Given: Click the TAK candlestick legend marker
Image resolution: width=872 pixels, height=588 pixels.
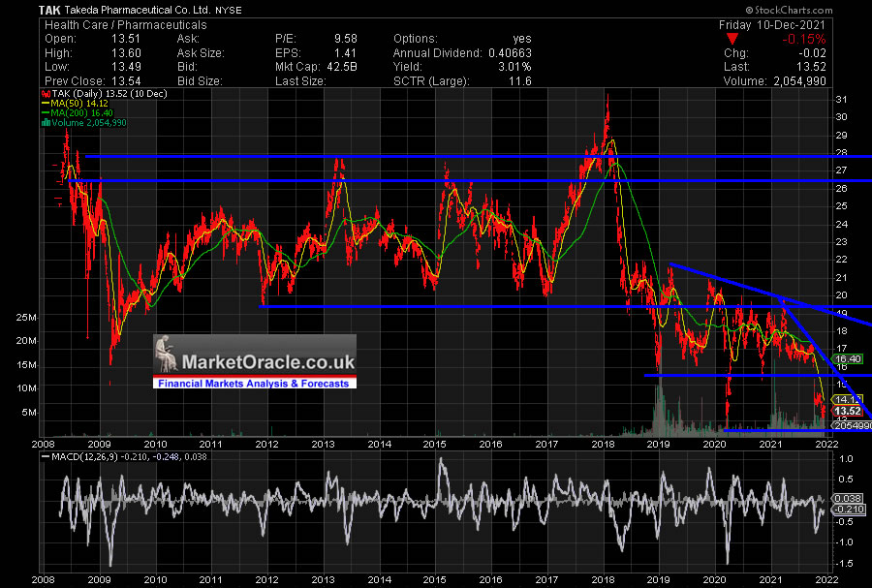Looking at the screenshot, I should (44, 95).
